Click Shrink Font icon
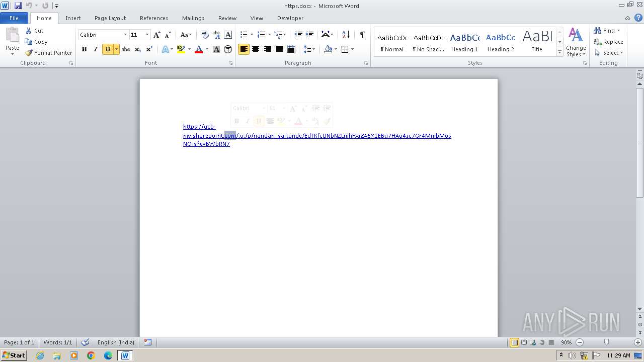 tap(168, 35)
